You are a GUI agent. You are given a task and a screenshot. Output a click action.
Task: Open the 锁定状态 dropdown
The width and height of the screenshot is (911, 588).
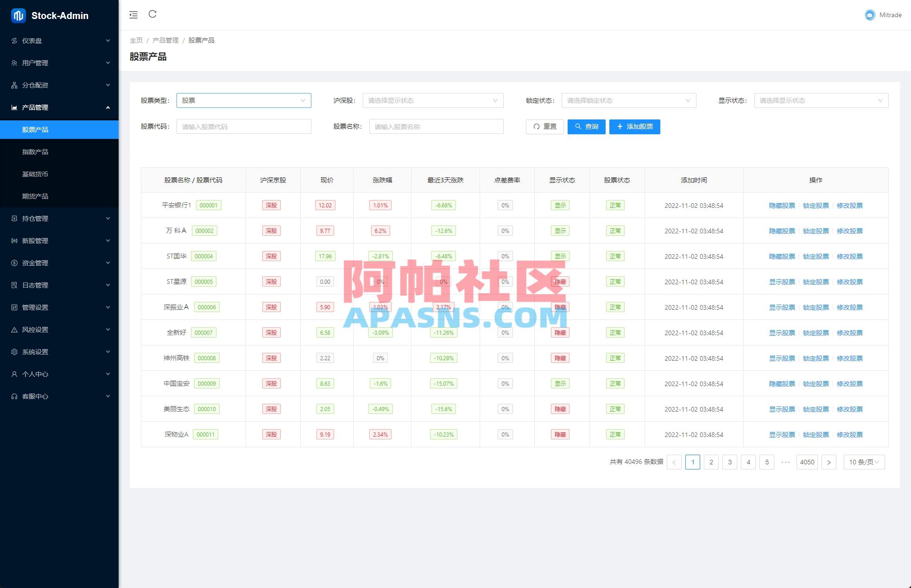628,100
